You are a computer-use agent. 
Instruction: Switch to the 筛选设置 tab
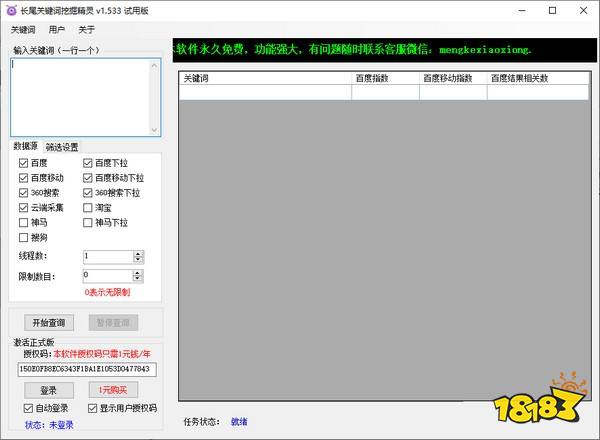(x=62, y=147)
